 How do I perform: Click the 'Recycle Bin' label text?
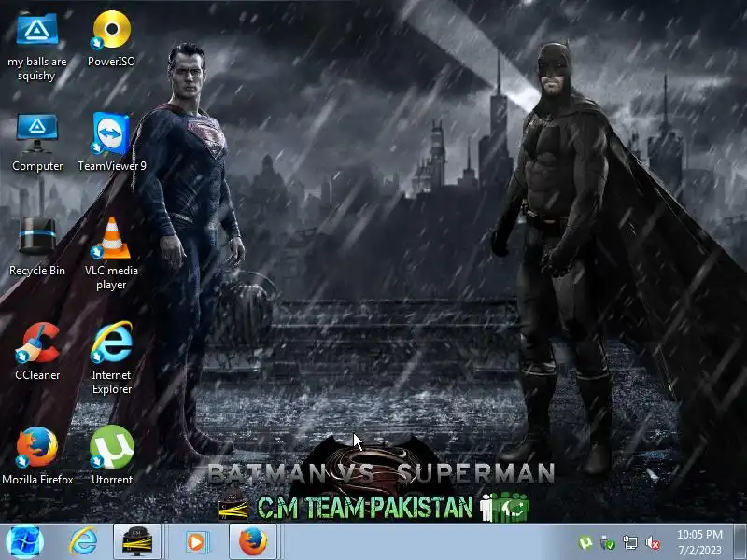click(37, 271)
